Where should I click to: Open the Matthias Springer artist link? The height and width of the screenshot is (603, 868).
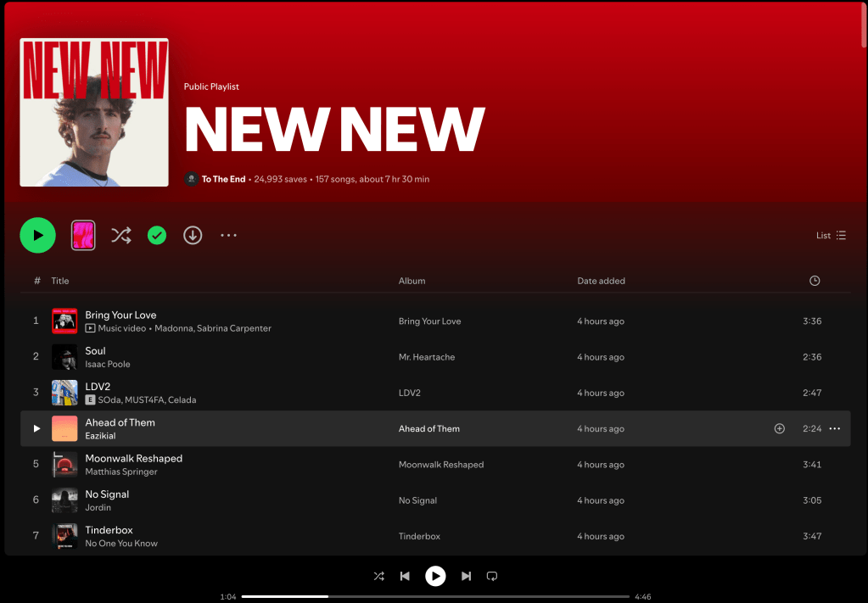tap(121, 472)
